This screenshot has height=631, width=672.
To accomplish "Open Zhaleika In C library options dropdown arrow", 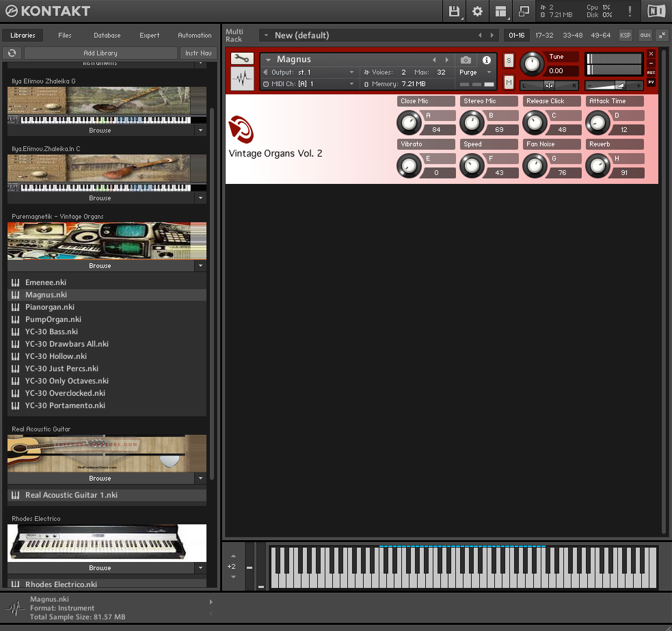I will click(x=200, y=198).
